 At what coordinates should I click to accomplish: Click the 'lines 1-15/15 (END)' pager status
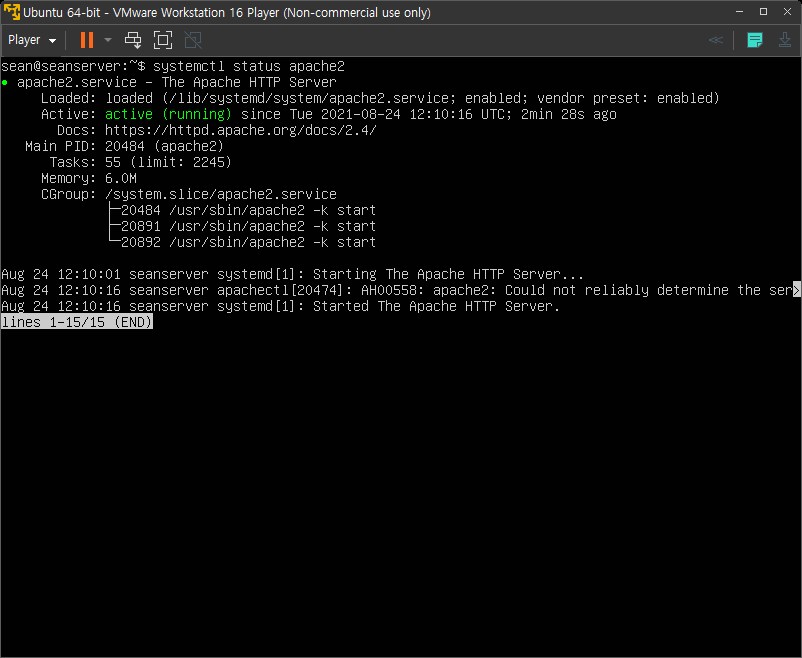(77, 322)
